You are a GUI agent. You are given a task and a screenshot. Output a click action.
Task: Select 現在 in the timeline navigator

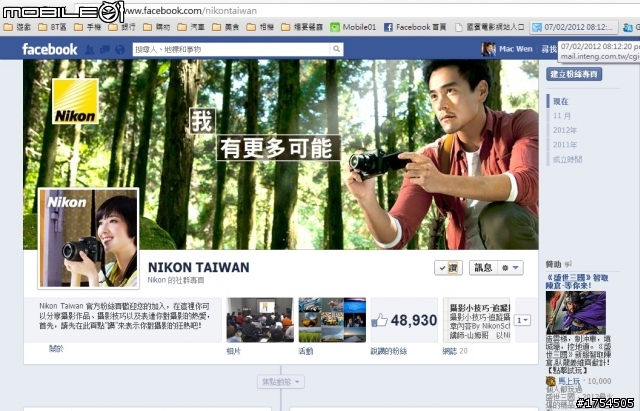(x=561, y=102)
